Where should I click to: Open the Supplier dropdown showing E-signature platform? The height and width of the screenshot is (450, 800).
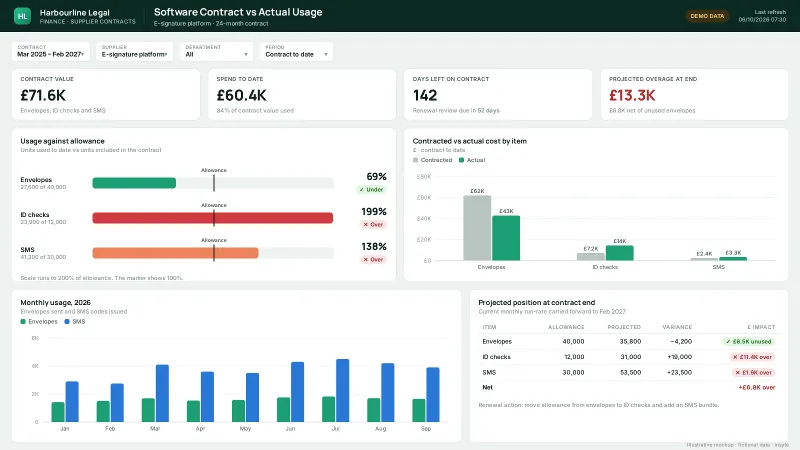pos(135,51)
